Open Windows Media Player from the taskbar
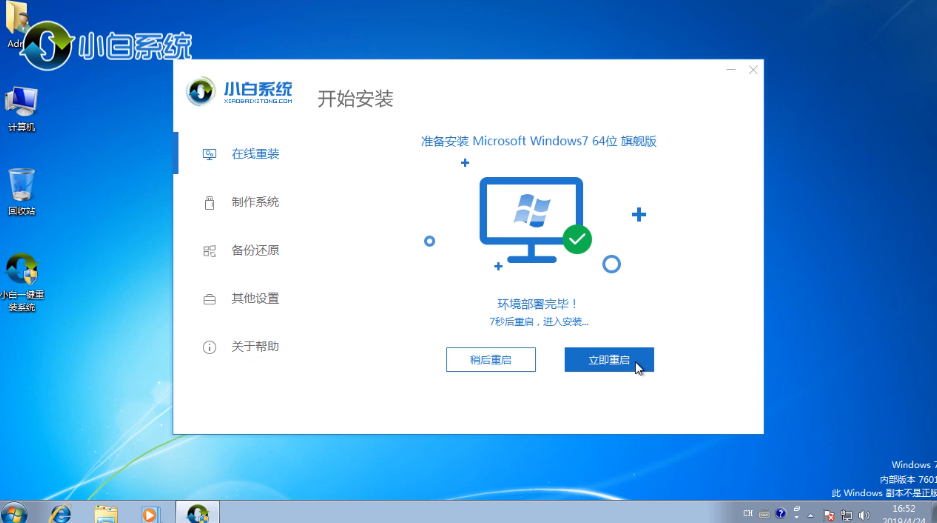Image resolution: width=937 pixels, height=523 pixels. click(151, 514)
